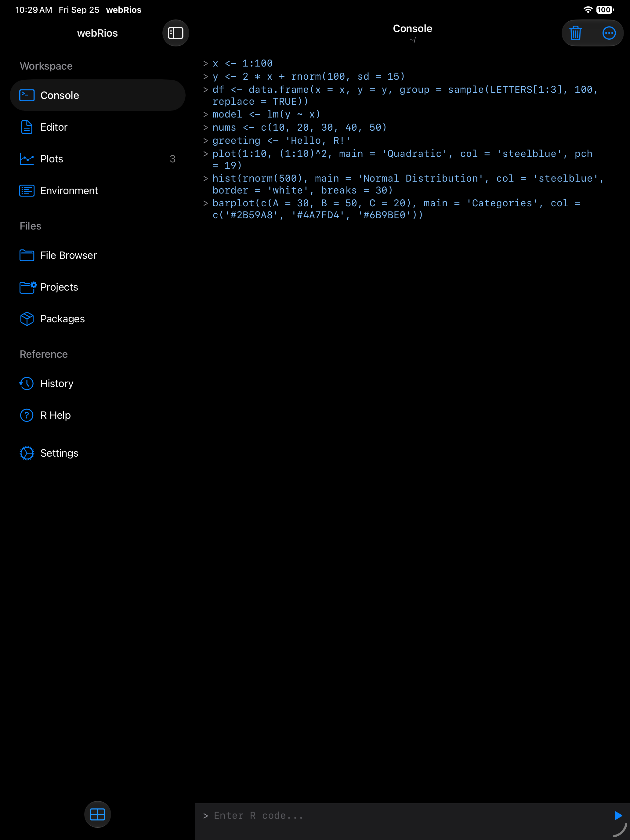
Task: Click the File Browser folder icon
Action: coord(27,255)
